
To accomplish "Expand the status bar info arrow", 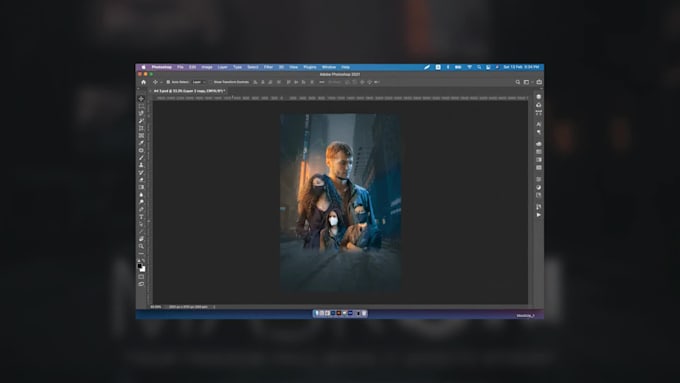I will point(214,307).
